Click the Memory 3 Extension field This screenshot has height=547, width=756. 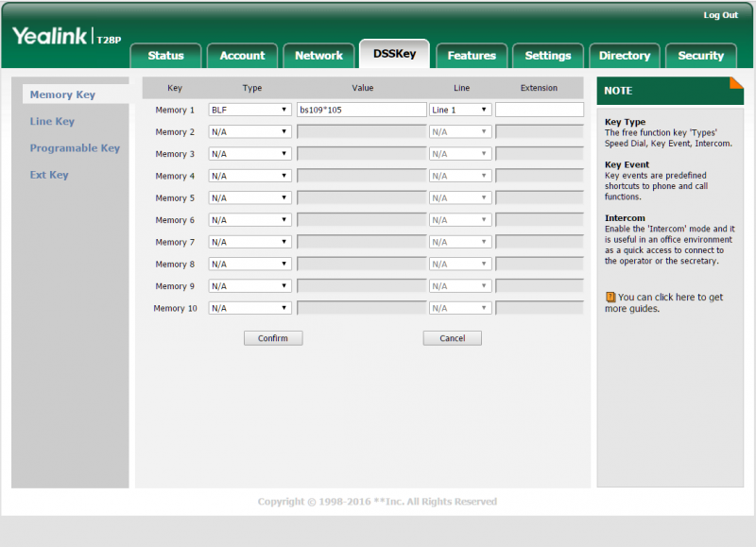pyautogui.click(x=540, y=154)
